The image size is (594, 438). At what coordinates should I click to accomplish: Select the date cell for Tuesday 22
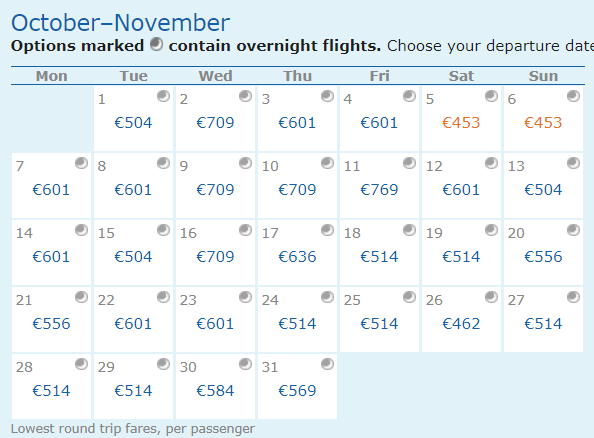click(x=133, y=319)
